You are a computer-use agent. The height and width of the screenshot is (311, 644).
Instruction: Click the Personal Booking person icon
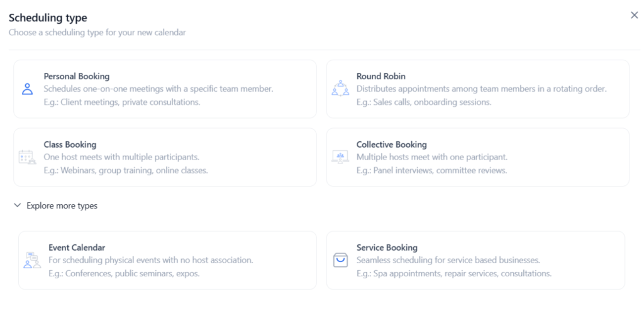point(28,89)
